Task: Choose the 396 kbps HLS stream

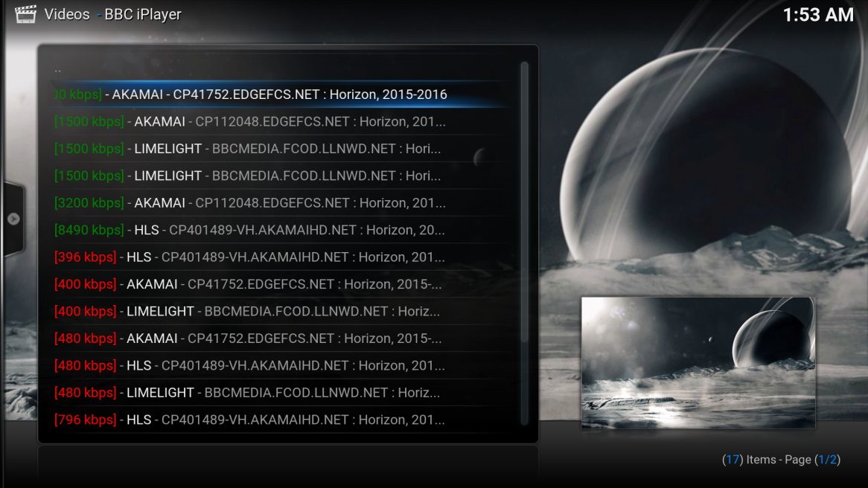Action: tap(282, 257)
